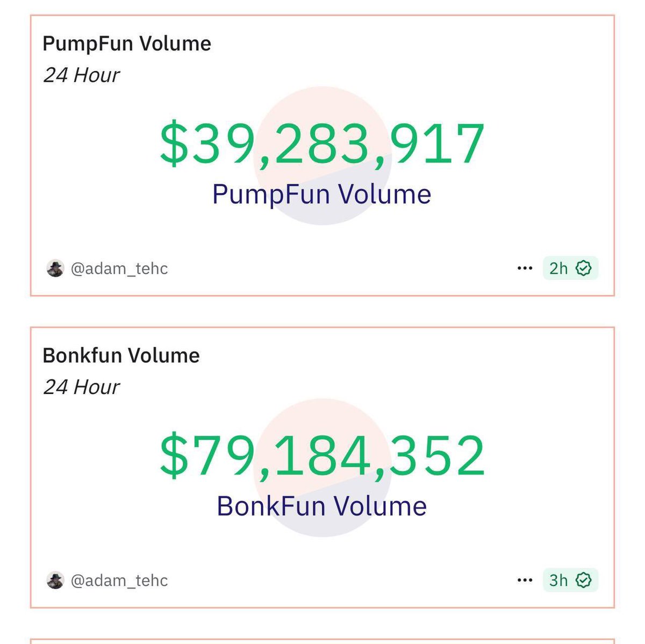Click adam_tehc avatar on the PumpFun card
The image size is (645, 644).
point(55,268)
